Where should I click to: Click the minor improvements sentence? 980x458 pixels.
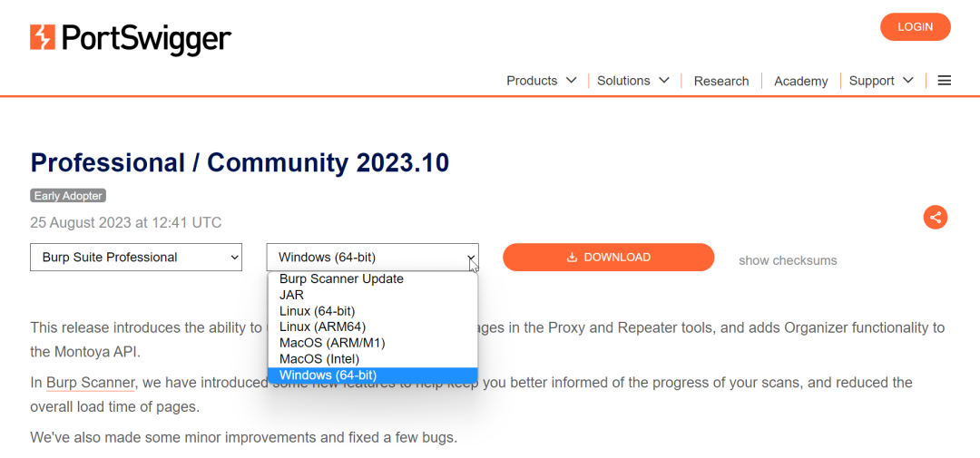(244, 437)
